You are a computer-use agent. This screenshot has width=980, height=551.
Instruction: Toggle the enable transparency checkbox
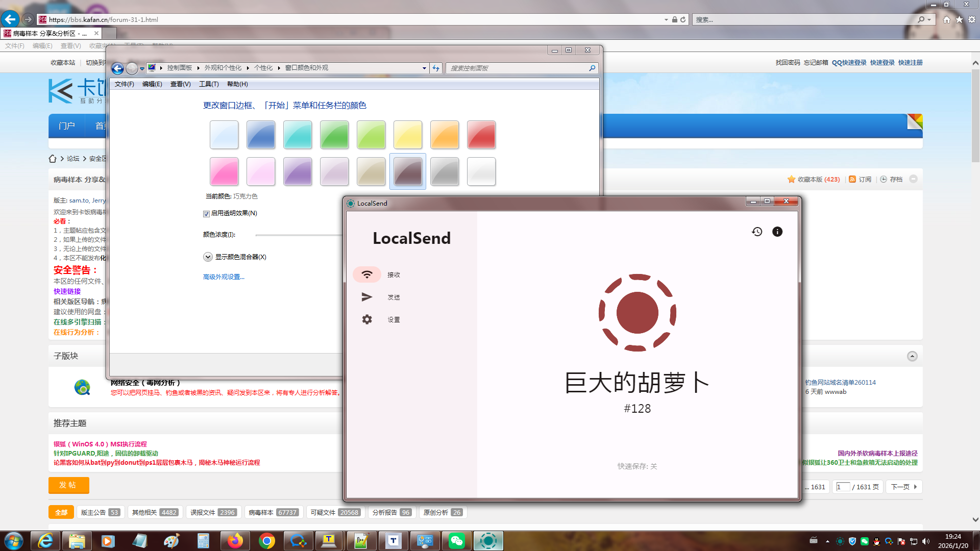[207, 214]
